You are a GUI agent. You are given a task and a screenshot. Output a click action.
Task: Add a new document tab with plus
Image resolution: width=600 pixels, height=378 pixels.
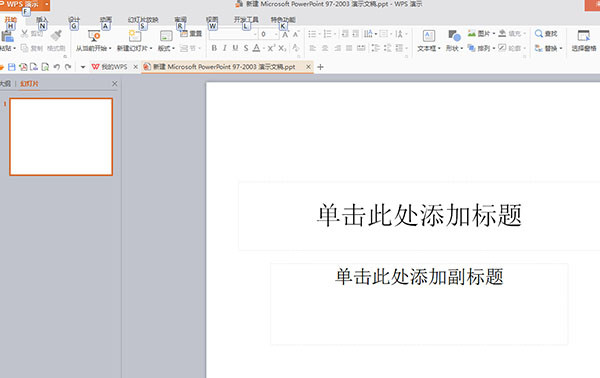point(321,67)
